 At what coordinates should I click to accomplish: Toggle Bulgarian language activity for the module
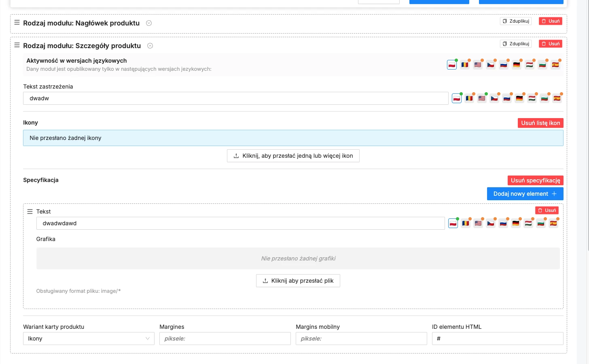pos(542,65)
